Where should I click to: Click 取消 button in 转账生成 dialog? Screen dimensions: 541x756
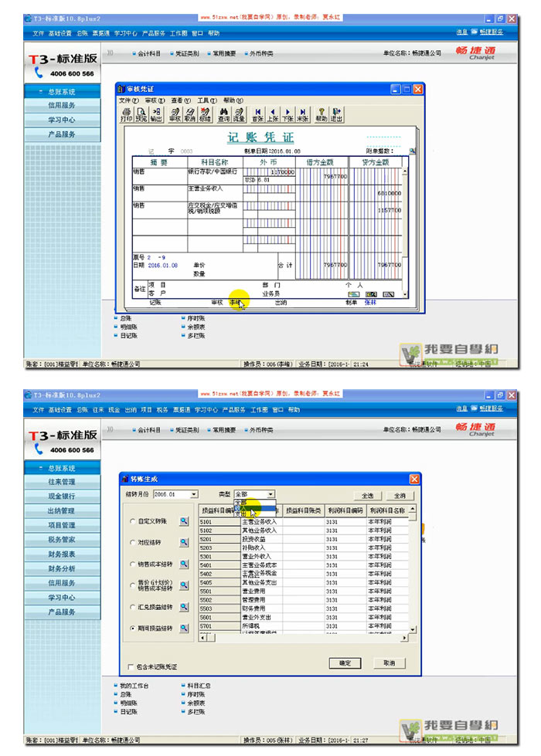pyautogui.click(x=389, y=663)
